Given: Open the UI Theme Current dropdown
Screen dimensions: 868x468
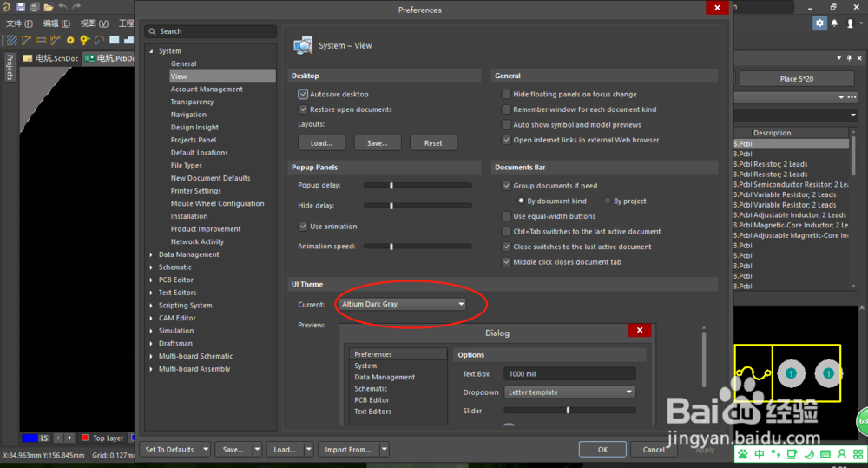Looking at the screenshot, I should pyautogui.click(x=403, y=304).
